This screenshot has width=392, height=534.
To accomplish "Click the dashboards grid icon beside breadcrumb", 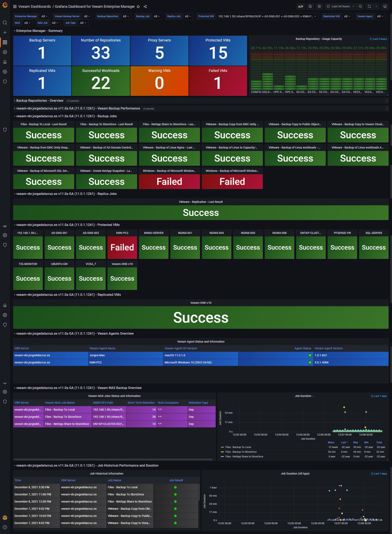I will (x=15, y=7).
